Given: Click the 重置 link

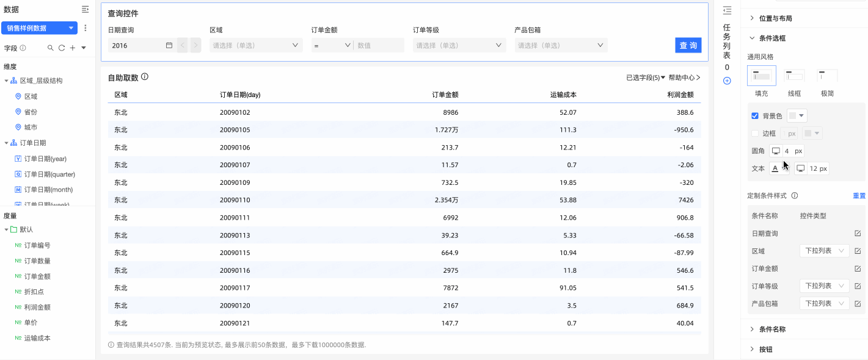Looking at the screenshot, I should point(859,196).
